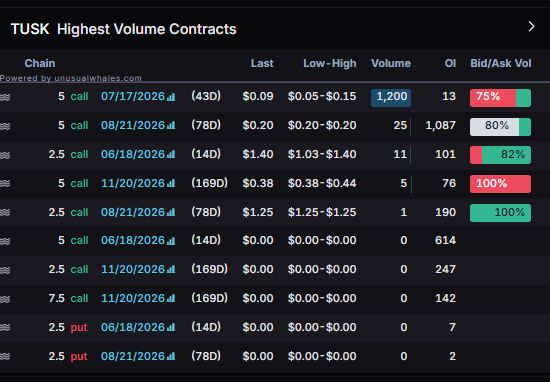Click the 247 open interest value

445,269
